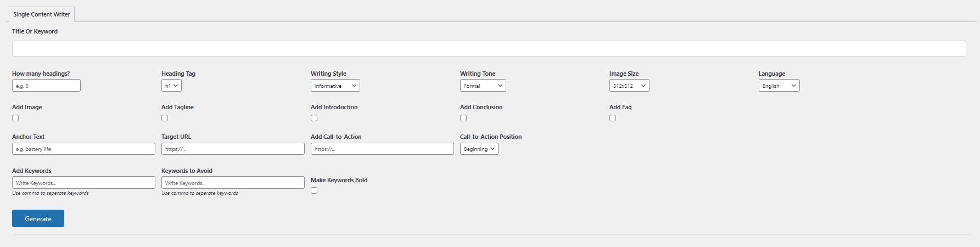Switch to Single Content Writer tab
This screenshot has width=980, height=247.
42,14
